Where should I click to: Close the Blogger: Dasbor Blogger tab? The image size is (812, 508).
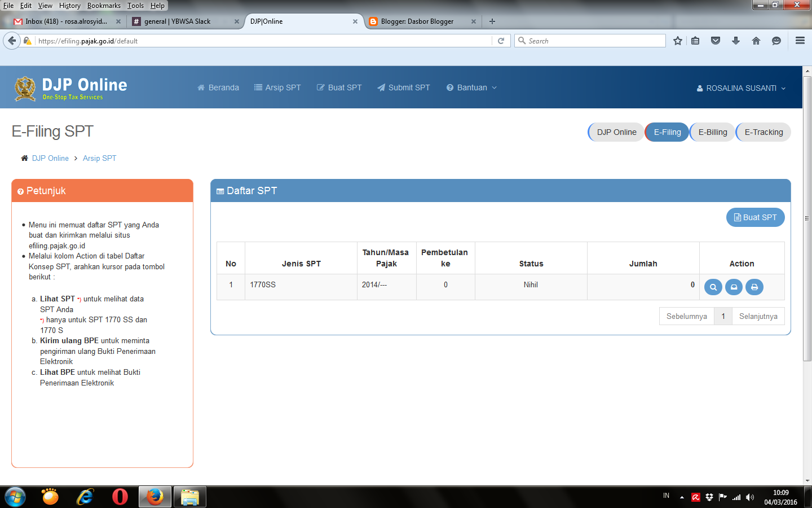[474, 21]
